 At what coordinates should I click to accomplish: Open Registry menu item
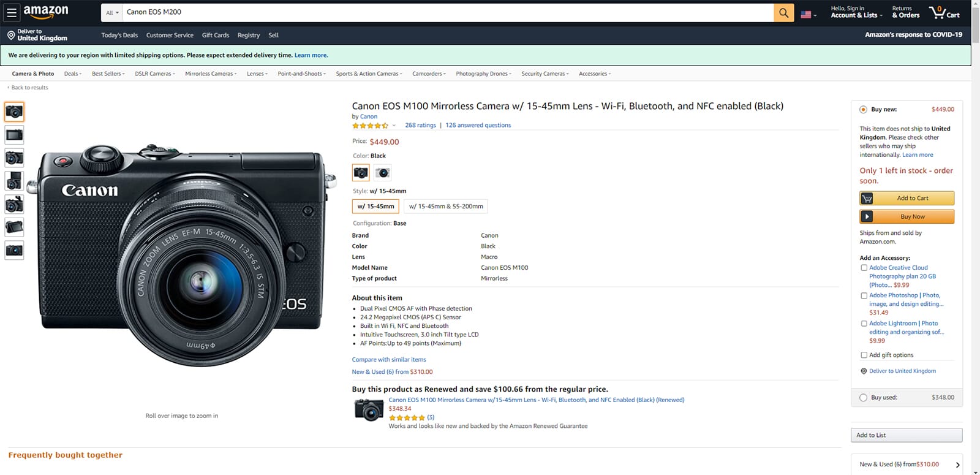coord(249,36)
